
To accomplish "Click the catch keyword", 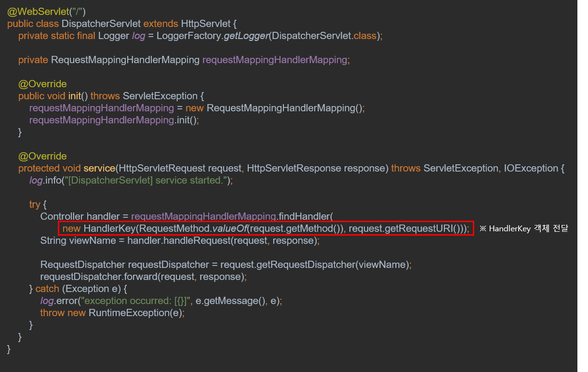I will (x=47, y=289).
